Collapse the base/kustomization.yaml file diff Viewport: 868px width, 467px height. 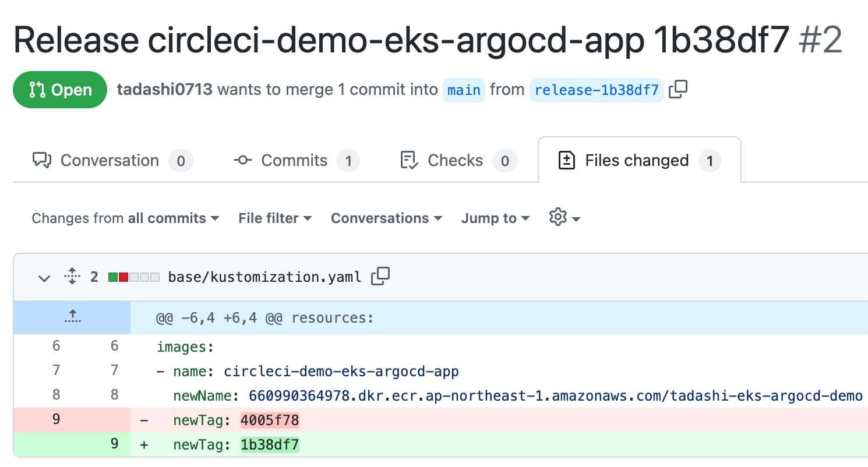44,278
